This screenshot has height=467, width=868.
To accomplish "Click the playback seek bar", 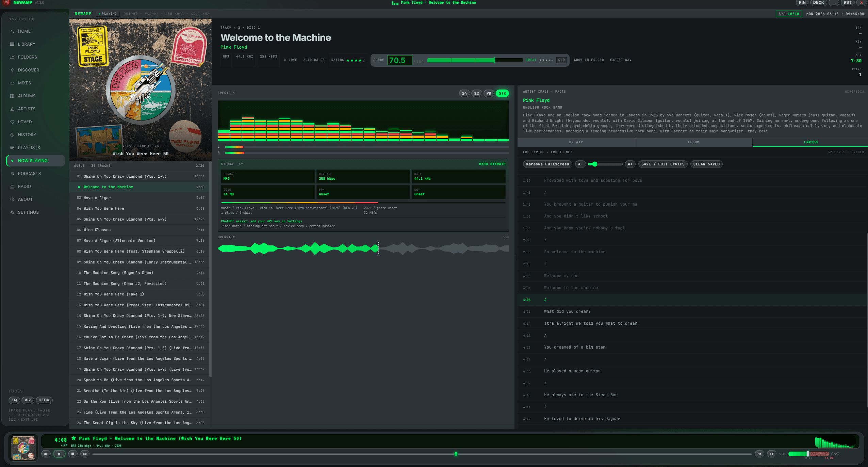I will coord(422,454).
